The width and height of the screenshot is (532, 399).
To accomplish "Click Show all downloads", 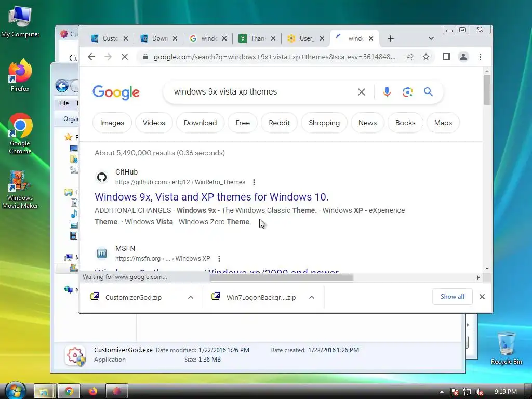I will [453, 297].
